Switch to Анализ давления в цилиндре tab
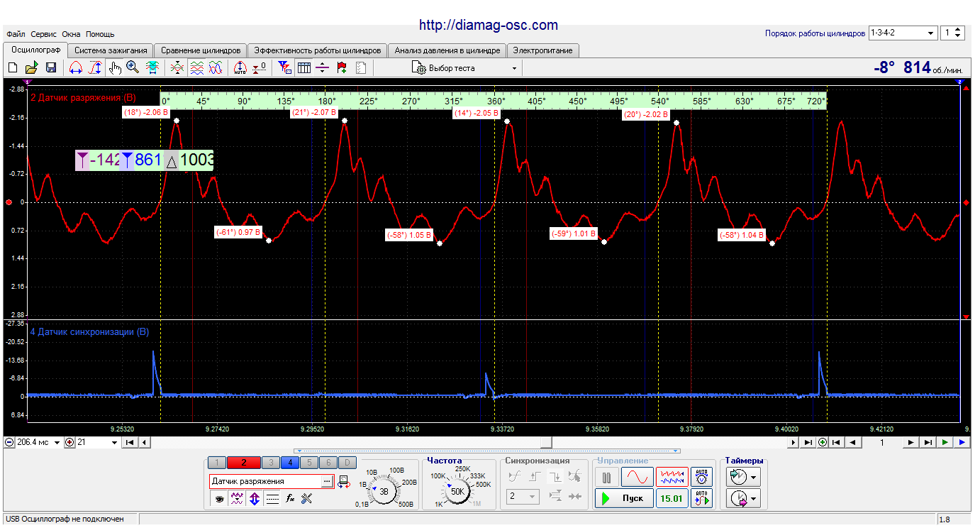Viewport: 980px width, 528px height. [447, 50]
